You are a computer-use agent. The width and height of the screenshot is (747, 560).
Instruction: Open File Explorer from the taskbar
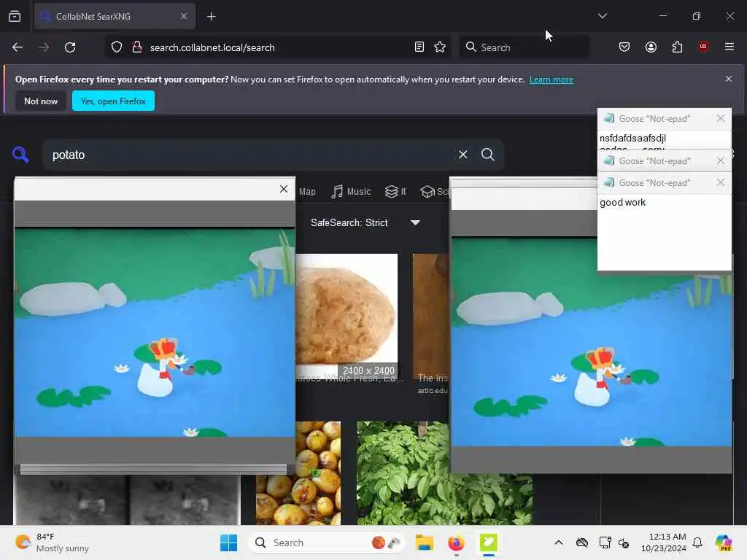click(424, 542)
